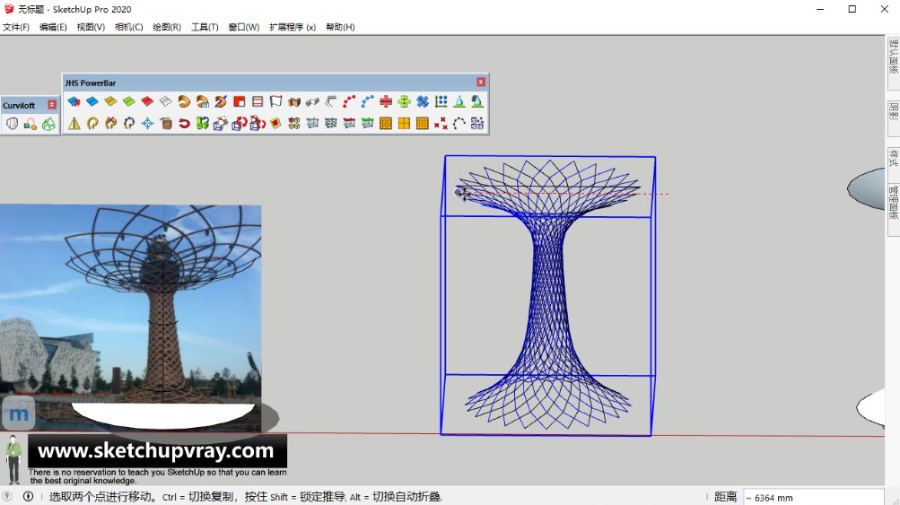
Task: Click PowerBar blue X icon
Action: (422, 102)
